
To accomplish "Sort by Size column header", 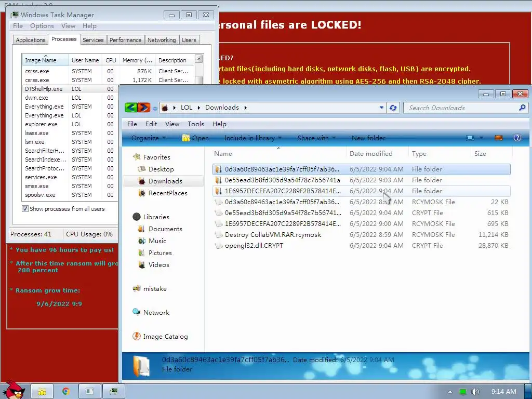I will coord(491,154).
